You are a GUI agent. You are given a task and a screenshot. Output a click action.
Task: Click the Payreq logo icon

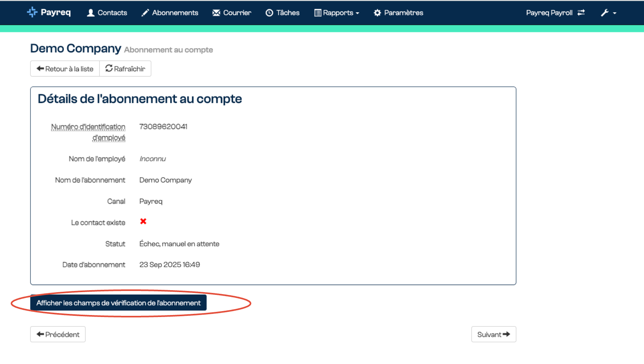[32, 12]
